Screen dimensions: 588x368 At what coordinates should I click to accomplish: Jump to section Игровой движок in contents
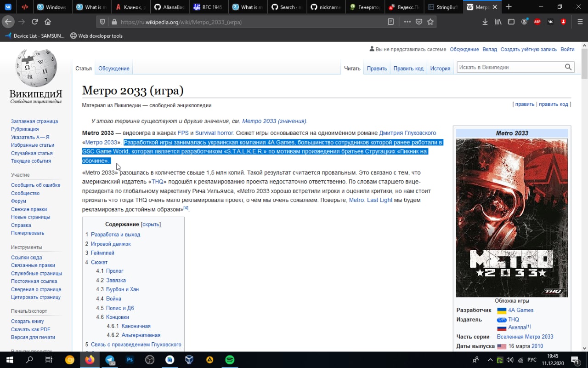[x=111, y=244]
